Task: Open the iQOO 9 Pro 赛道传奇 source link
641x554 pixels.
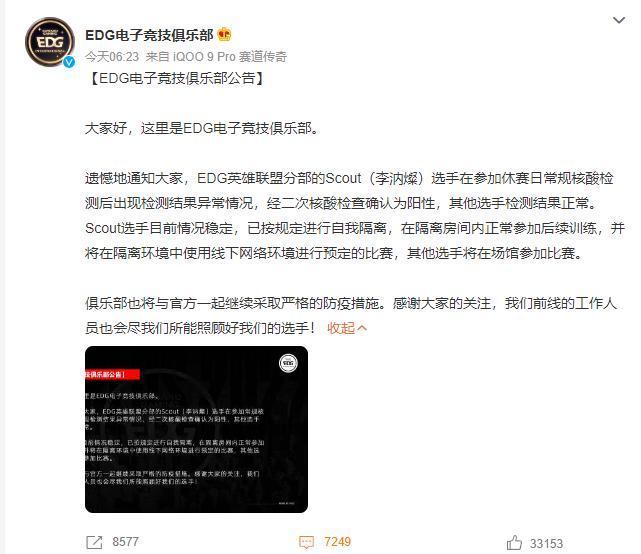Action: [230, 56]
